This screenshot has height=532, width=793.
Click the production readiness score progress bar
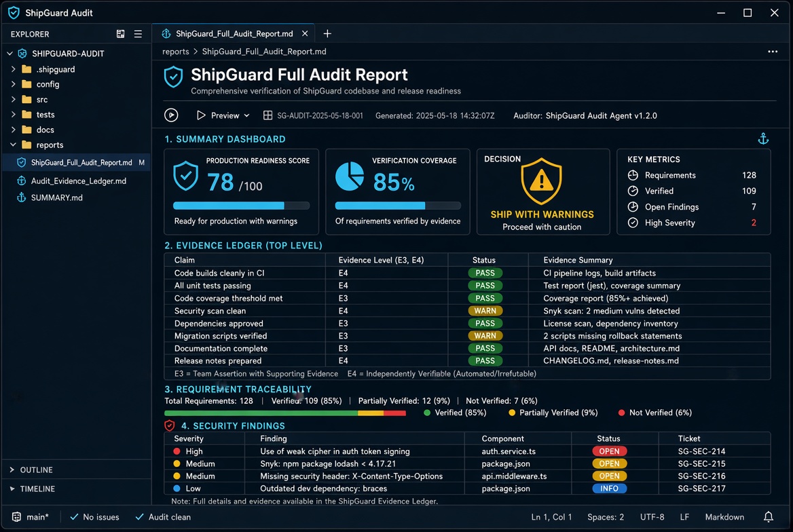(x=241, y=206)
